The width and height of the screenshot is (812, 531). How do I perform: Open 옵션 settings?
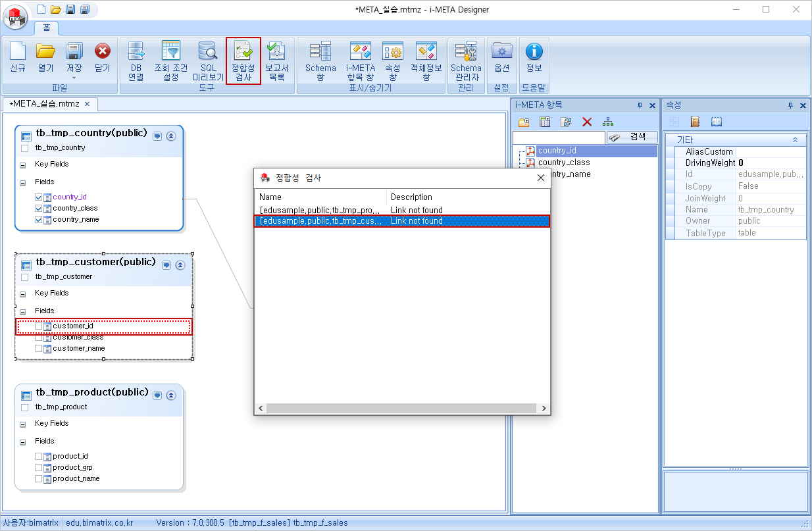pyautogui.click(x=502, y=57)
